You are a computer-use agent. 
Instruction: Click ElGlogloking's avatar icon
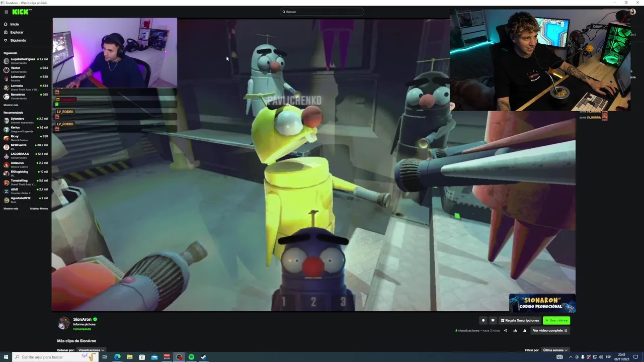point(7,173)
